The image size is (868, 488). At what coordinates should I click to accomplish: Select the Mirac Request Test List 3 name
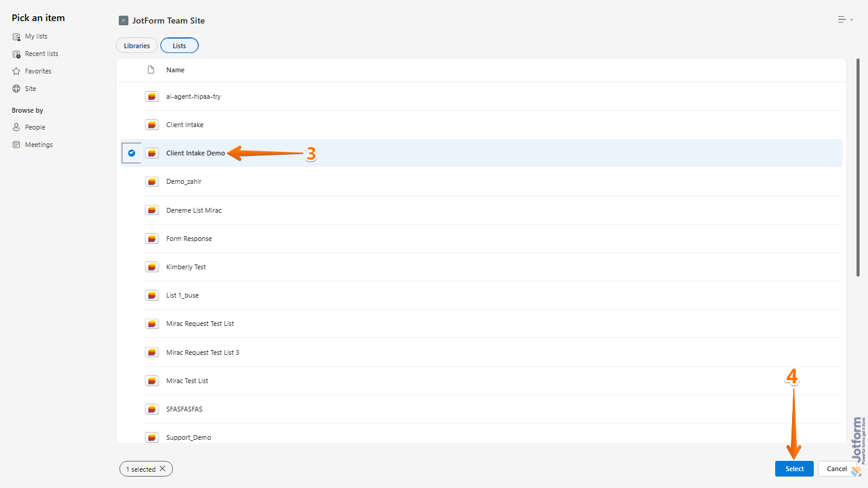click(203, 352)
